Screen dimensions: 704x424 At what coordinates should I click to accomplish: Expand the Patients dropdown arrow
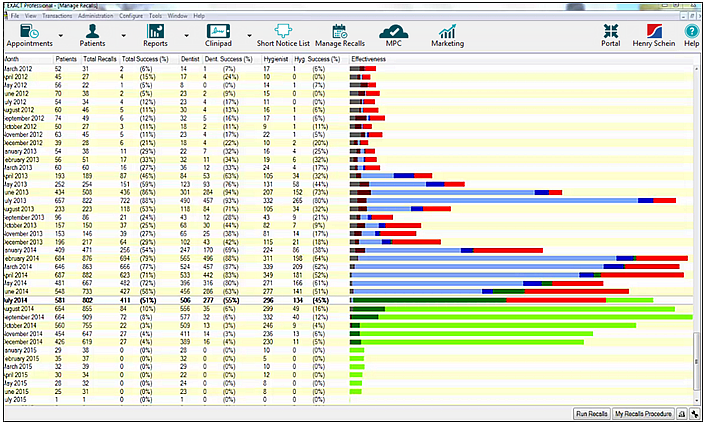123,35
